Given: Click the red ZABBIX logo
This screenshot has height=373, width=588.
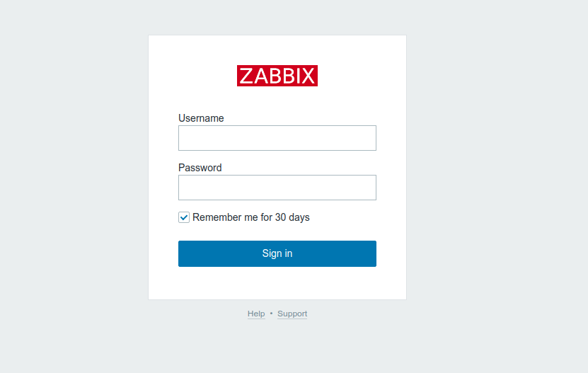Looking at the screenshot, I should pyautogui.click(x=277, y=76).
